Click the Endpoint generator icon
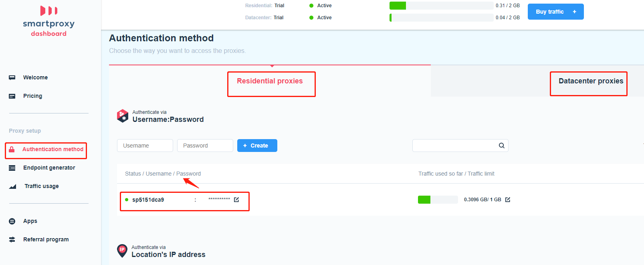Image resolution: width=644 pixels, height=265 pixels. coord(12,168)
